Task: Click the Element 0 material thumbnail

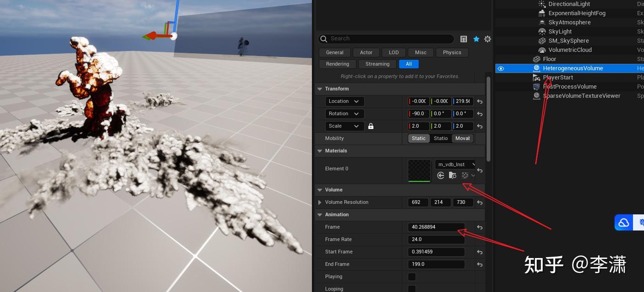Action: pyautogui.click(x=419, y=170)
